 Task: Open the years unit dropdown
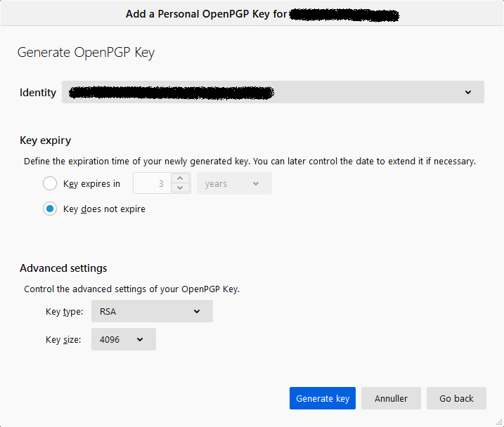233,184
